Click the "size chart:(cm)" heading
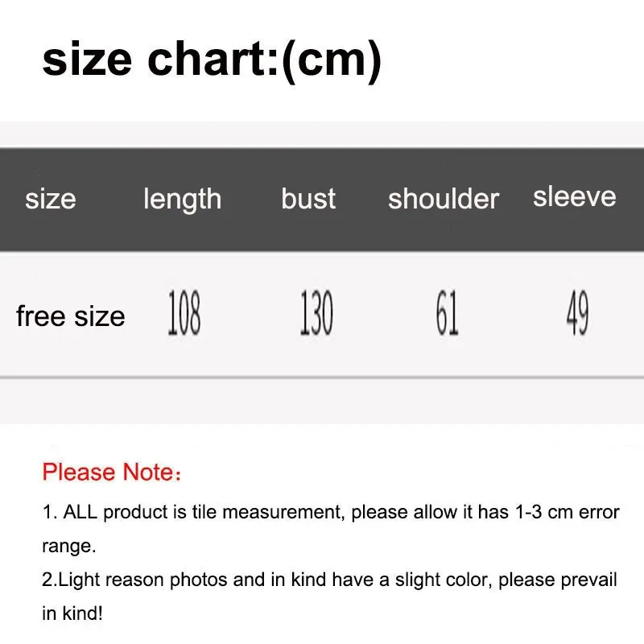644x644 pixels. coord(211,59)
